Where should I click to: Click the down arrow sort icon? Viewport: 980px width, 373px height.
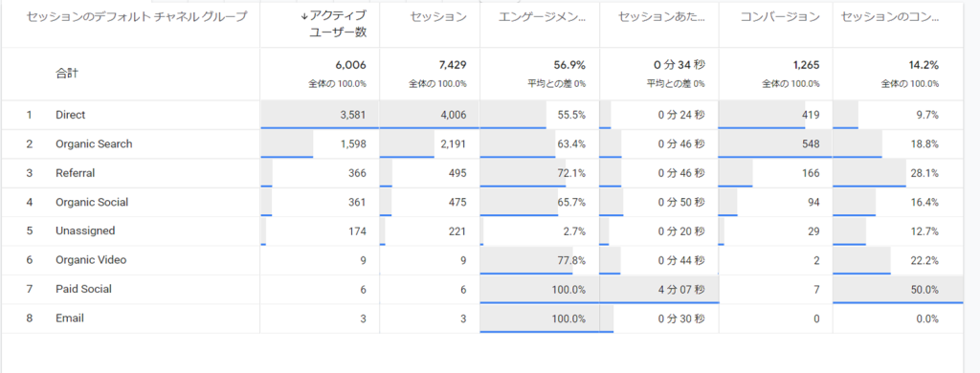(x=304, y=16)
